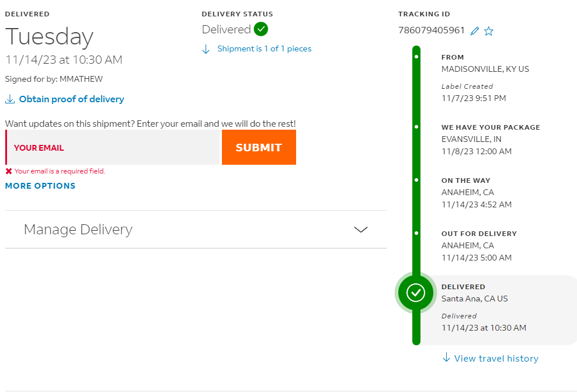Expand the Manage Delivery chevron

361,230
